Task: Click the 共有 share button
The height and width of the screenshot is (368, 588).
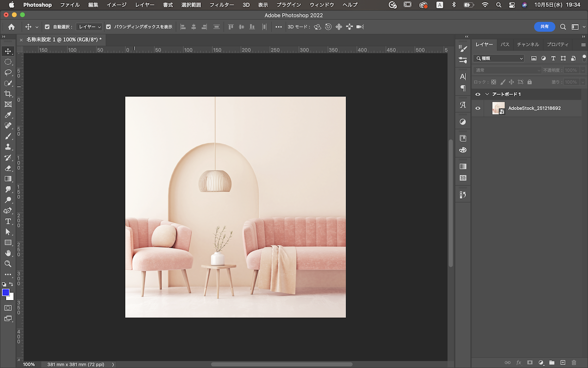Action: click(544, 27)
